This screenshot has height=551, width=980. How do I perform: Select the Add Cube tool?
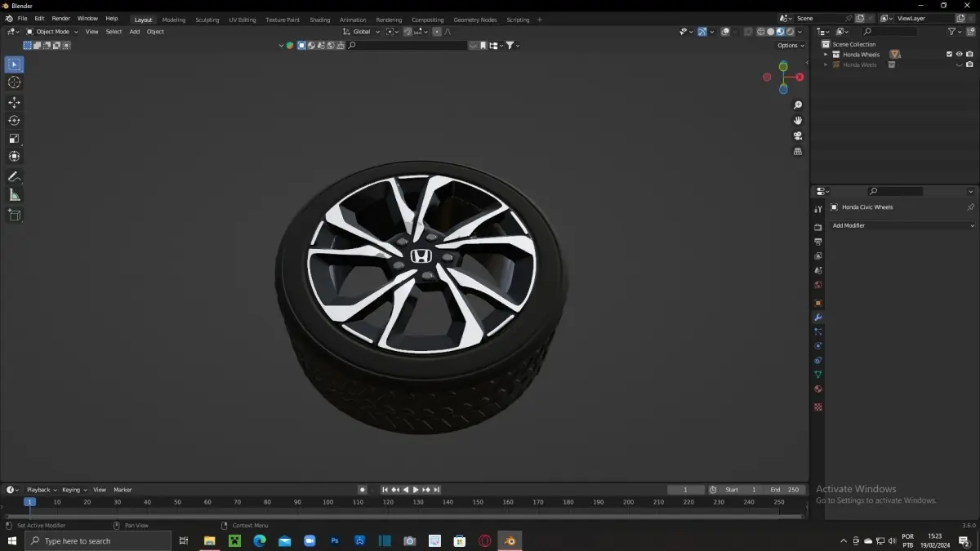point(14,215)
